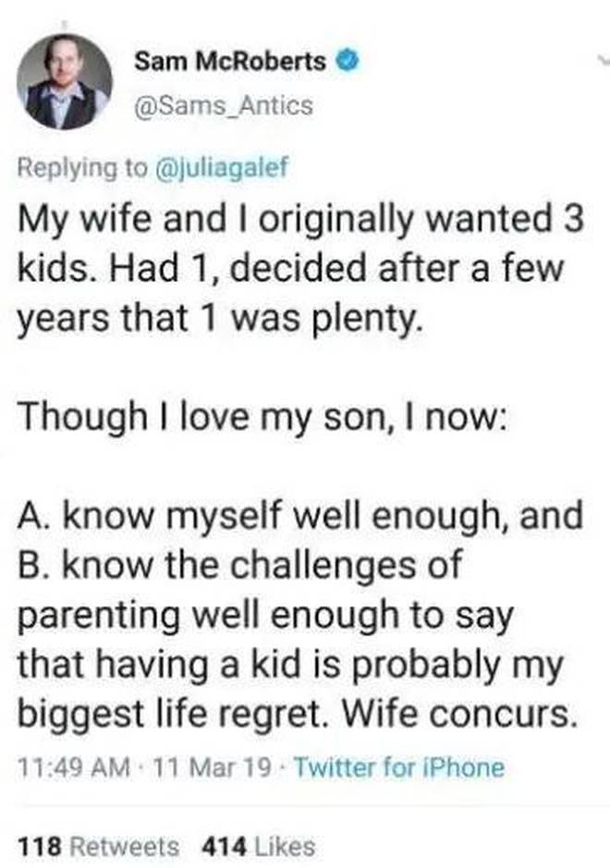Visit the @Sams_Antics handle

[x=224, y=104]
